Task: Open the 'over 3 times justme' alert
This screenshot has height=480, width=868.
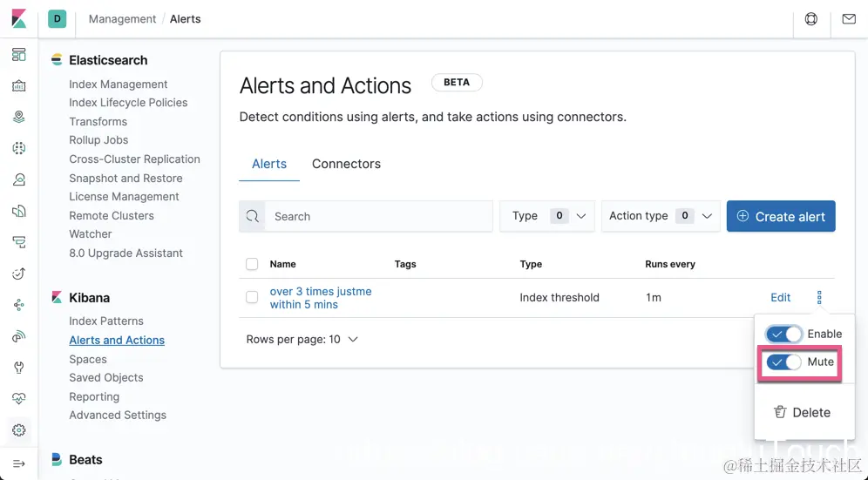Action: [321, 298]
